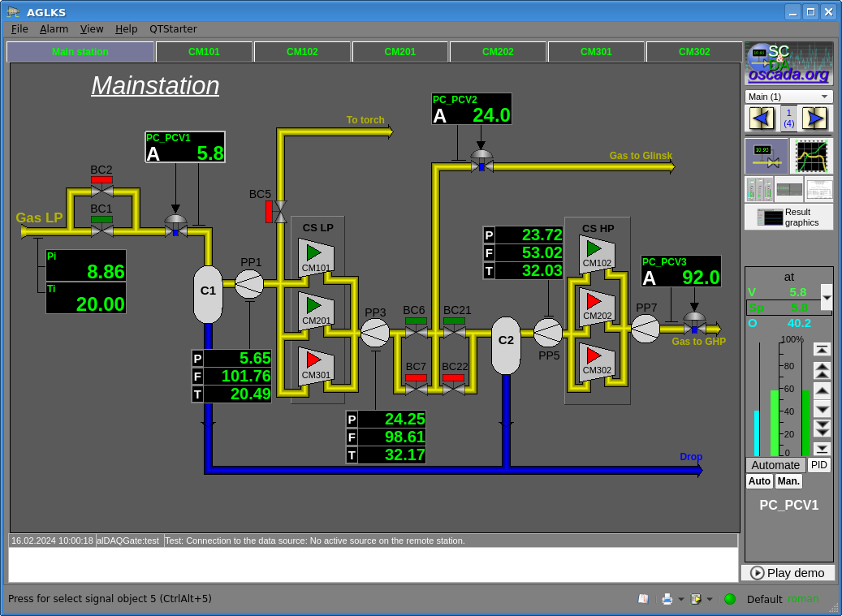Expand the print options dropdown arrow
This screenshot has height=616, width=842.
coord(681,599)
